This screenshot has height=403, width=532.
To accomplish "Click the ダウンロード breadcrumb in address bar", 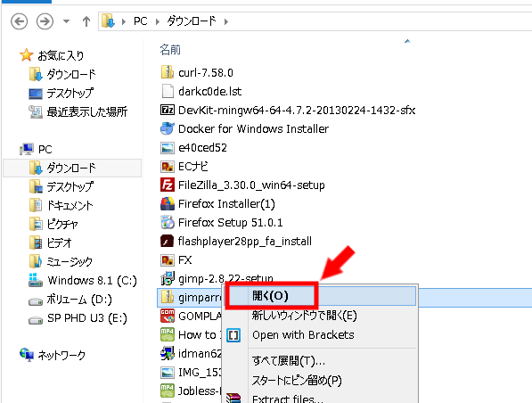I will coord(192,21).
